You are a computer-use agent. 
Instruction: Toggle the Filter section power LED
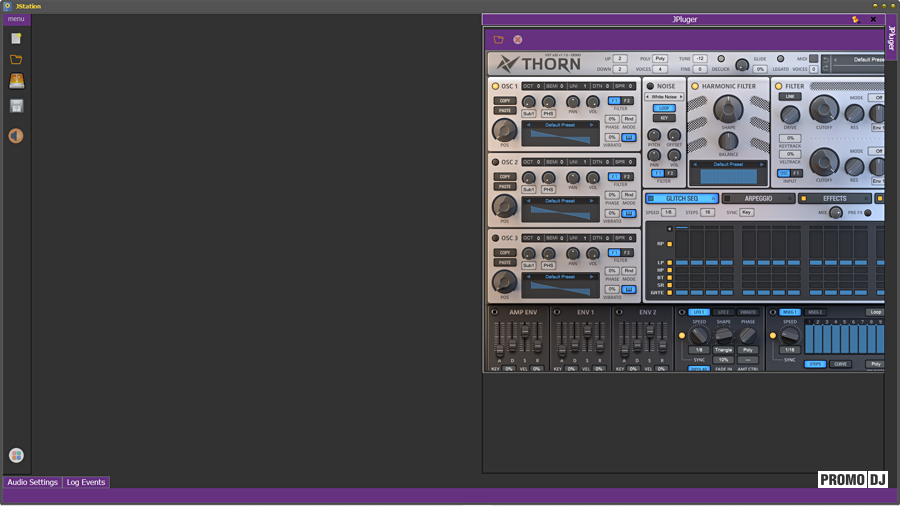pyautogui.click(x=779, y=86)
